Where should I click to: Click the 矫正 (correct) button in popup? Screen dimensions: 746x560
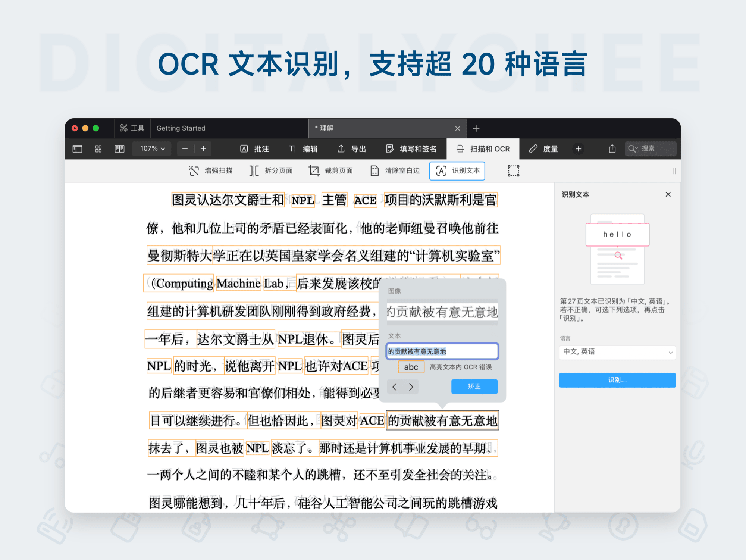point(474,387)
